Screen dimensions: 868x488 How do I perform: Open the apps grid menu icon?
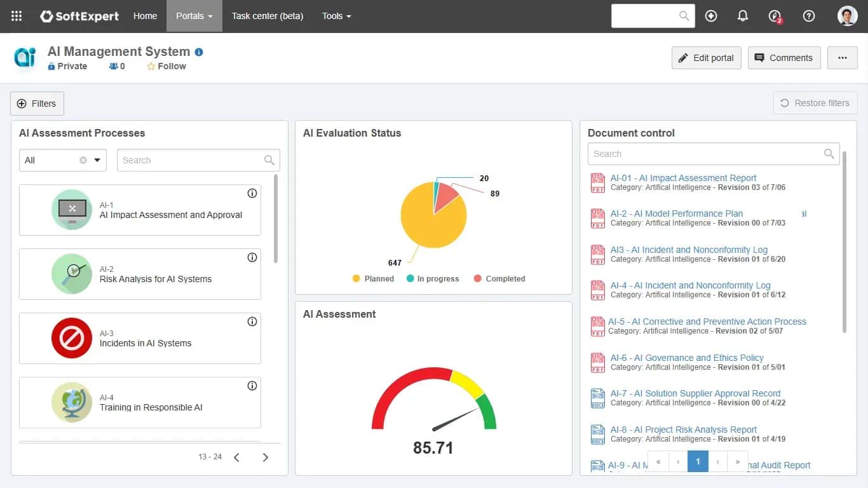tap(17, 16)
